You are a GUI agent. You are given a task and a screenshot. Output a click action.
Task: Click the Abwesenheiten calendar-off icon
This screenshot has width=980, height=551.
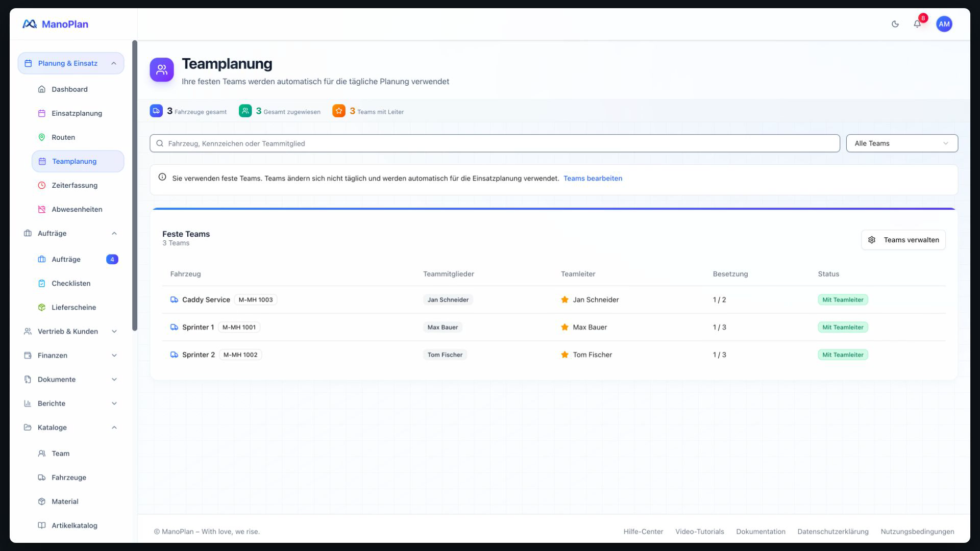pyautogui.click(x=42, y=209)
